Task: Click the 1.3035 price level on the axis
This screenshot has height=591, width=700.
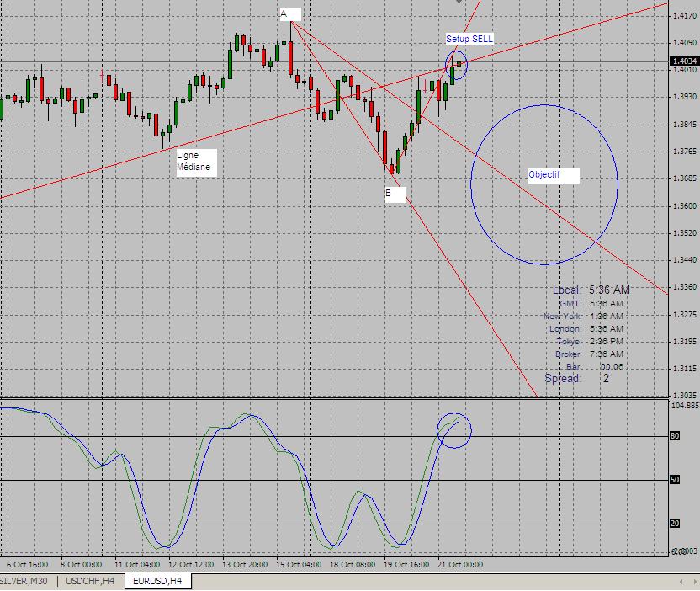Action: point(684,395)
